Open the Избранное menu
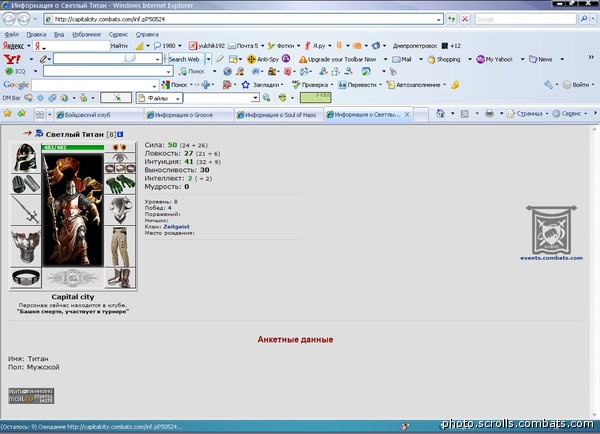Viewport: 600px width, 434px height. (86, 34)
